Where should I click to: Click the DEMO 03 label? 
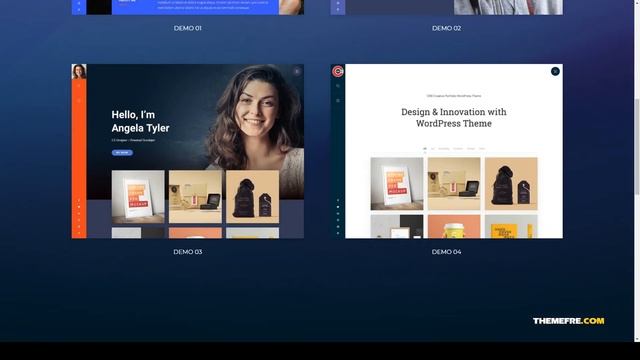[x=188, y=252]
